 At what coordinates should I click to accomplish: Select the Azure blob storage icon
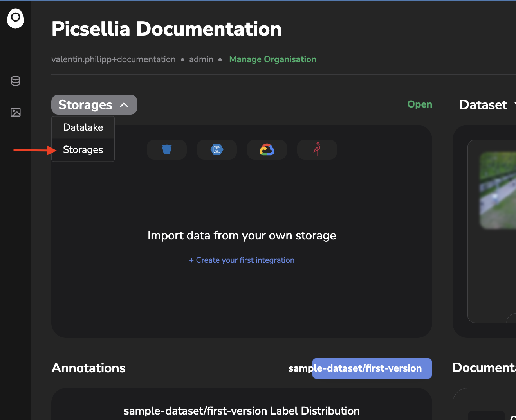pyautogui.click(x=217, y=149)
